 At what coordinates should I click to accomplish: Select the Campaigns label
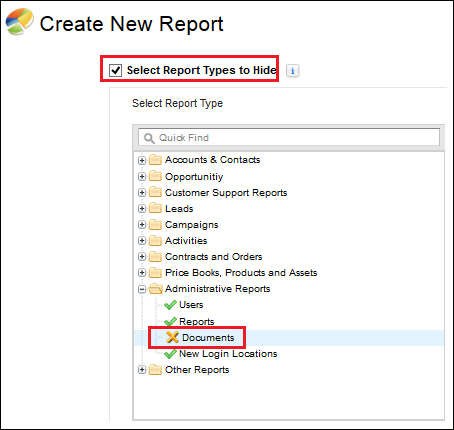(x=192, y=225)
